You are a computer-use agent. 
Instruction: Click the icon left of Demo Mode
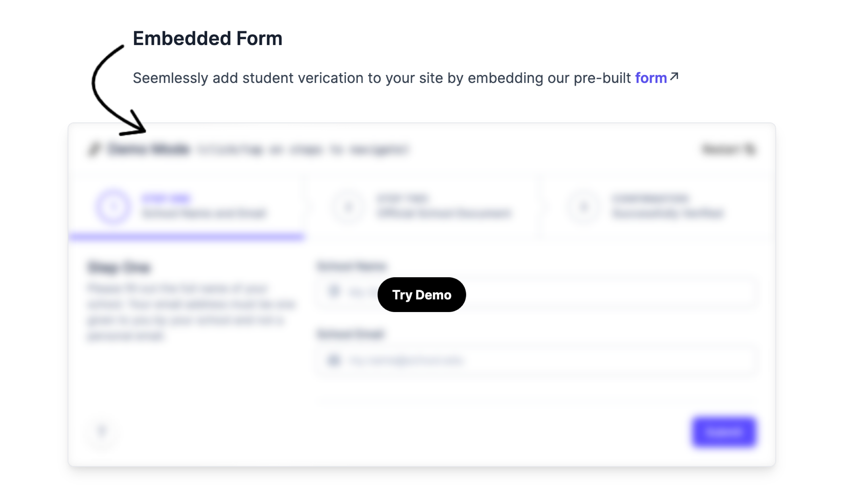(94, 149)
